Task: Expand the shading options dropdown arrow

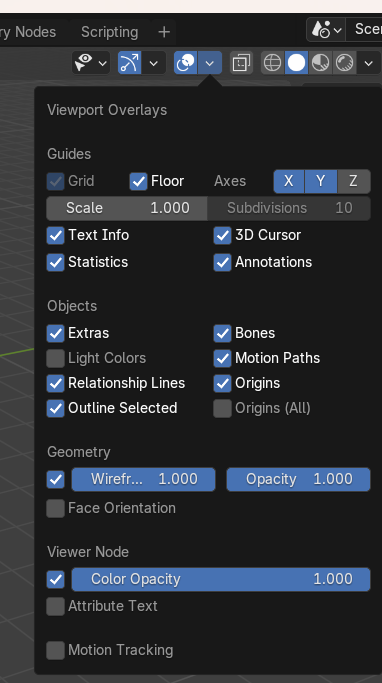Action: (368, 63)
